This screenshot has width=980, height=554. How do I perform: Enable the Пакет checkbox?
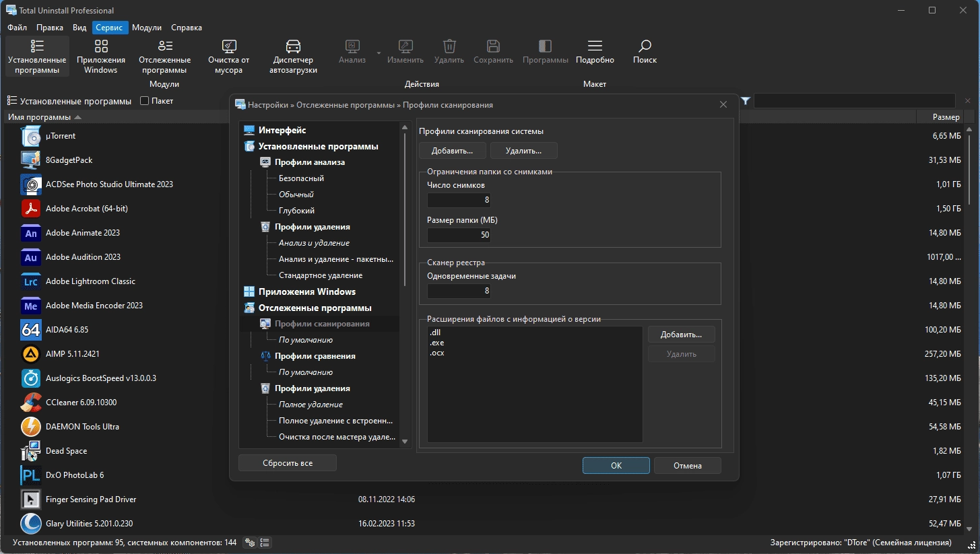click(144, 101)
